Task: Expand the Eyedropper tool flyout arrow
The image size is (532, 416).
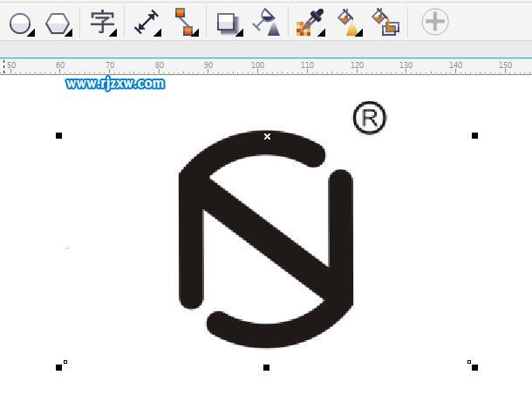Action: [322, 33]
